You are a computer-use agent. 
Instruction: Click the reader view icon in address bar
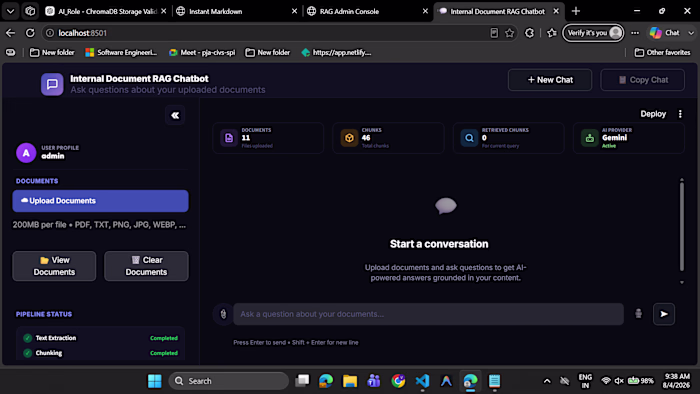pyautogui.click(x=494, y=33)
